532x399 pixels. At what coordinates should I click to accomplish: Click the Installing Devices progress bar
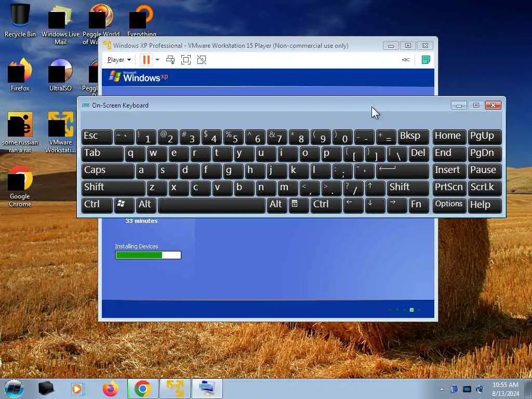(148, 255)
